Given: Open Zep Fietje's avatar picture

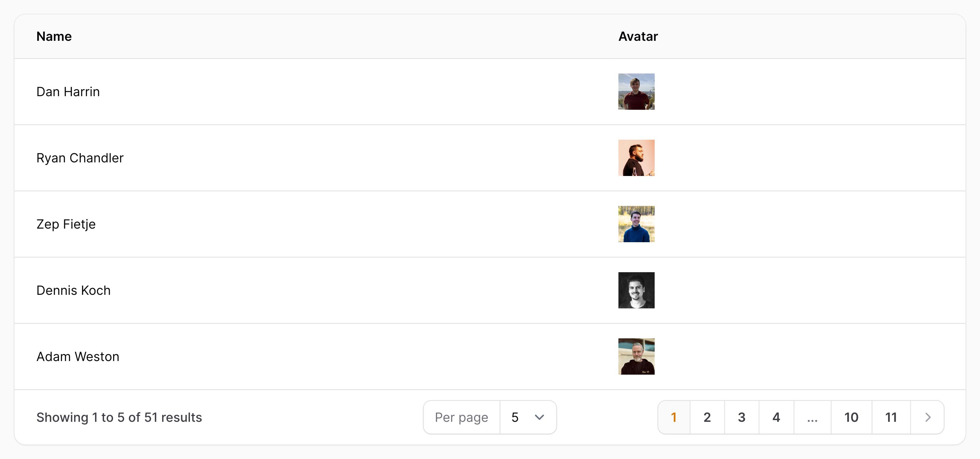Looking at the screenshot, I should coord(636,224).
